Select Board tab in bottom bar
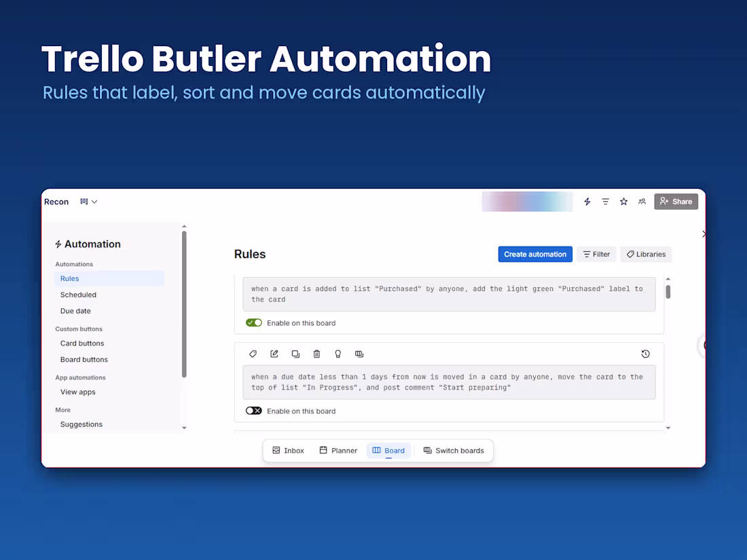 [x=388, y=451]
